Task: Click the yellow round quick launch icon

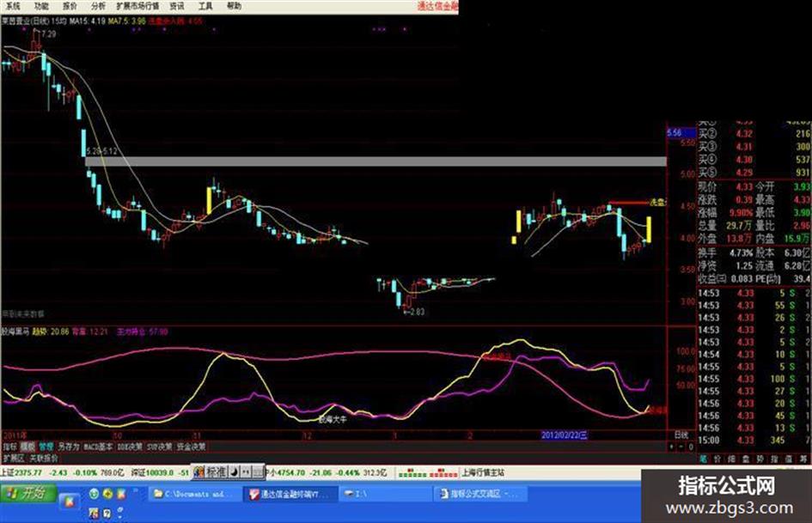Action: (107, 494)
